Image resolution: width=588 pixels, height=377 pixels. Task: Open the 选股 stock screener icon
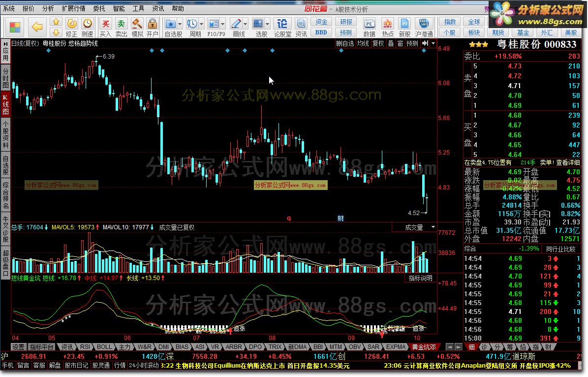click(258, 24)
